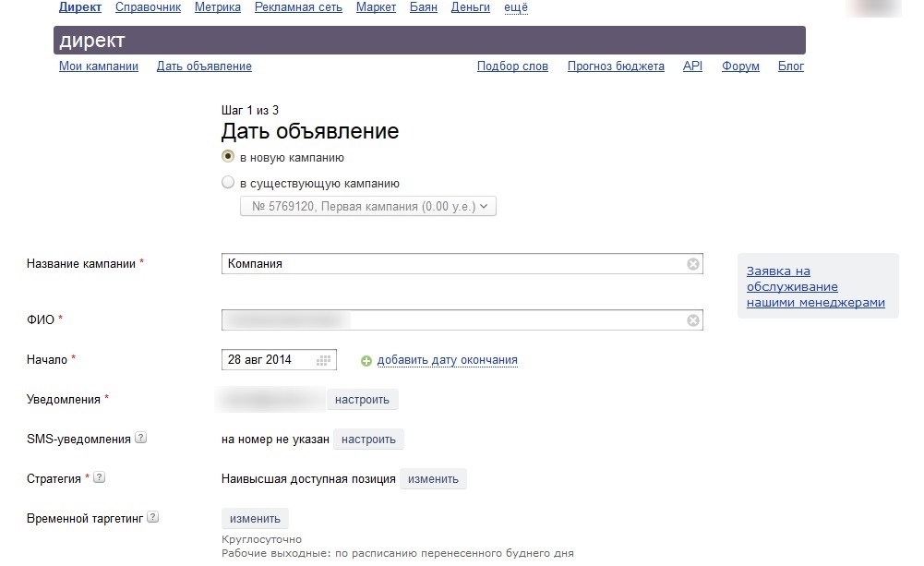Click the 'на номер не указан' text

click(x=275, y=440)
